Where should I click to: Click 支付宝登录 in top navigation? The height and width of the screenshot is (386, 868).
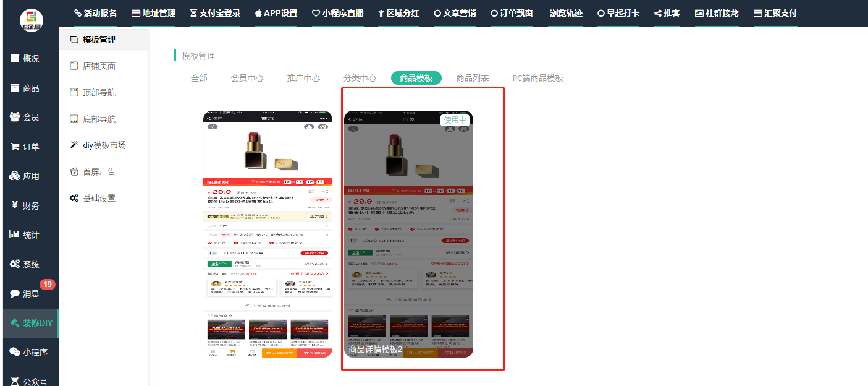click(215, 13)
